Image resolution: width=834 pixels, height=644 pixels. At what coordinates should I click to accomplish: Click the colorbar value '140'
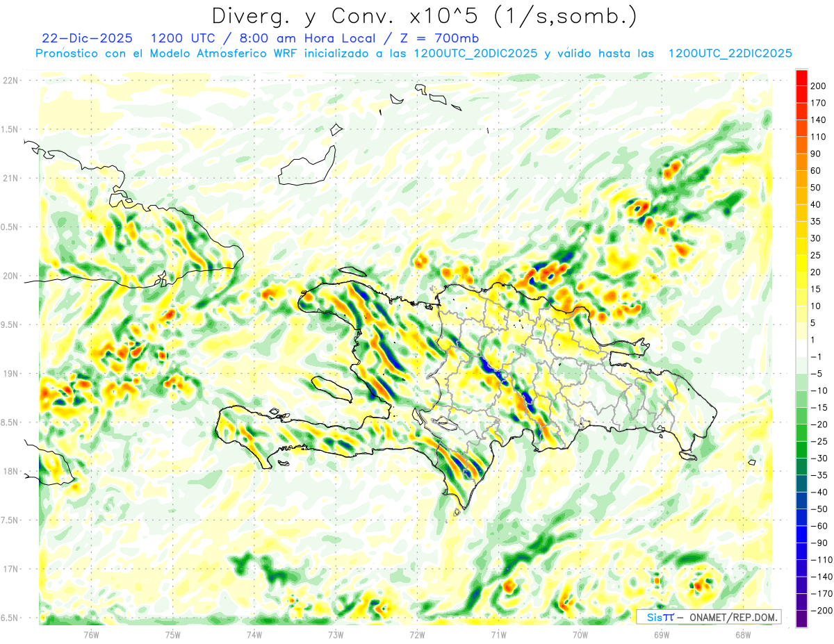pyautogui.click(x=819, y=120)
